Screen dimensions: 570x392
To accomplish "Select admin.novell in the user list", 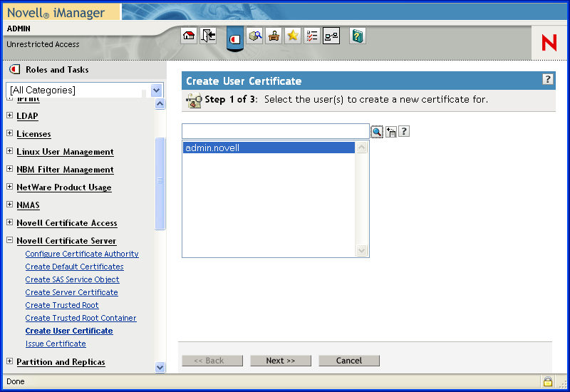I will click(212, 148).
